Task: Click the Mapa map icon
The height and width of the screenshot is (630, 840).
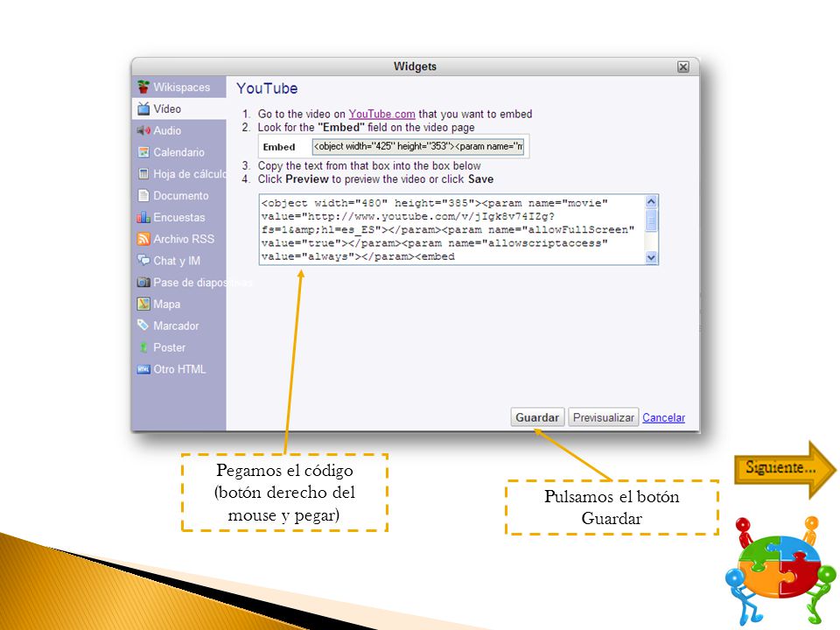Action: (x=143, y=304)
